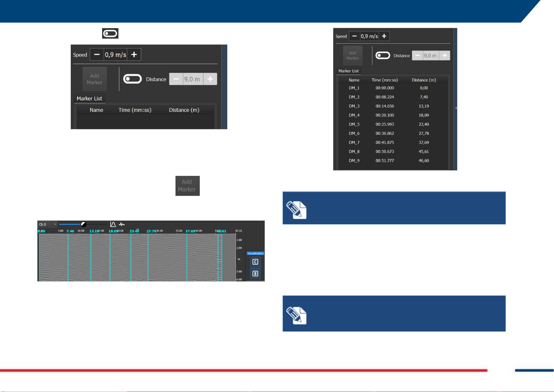Click the 9,0 m distance field in DM marker panel
Screen dimensions: 554x392
[431, 56]
